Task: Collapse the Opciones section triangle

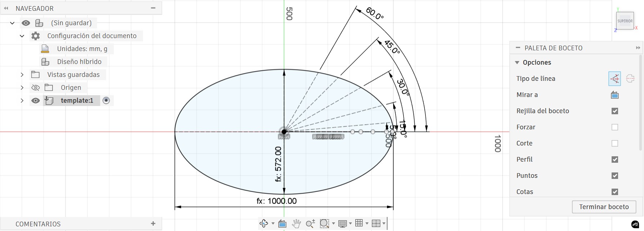Action: point(517,63)
